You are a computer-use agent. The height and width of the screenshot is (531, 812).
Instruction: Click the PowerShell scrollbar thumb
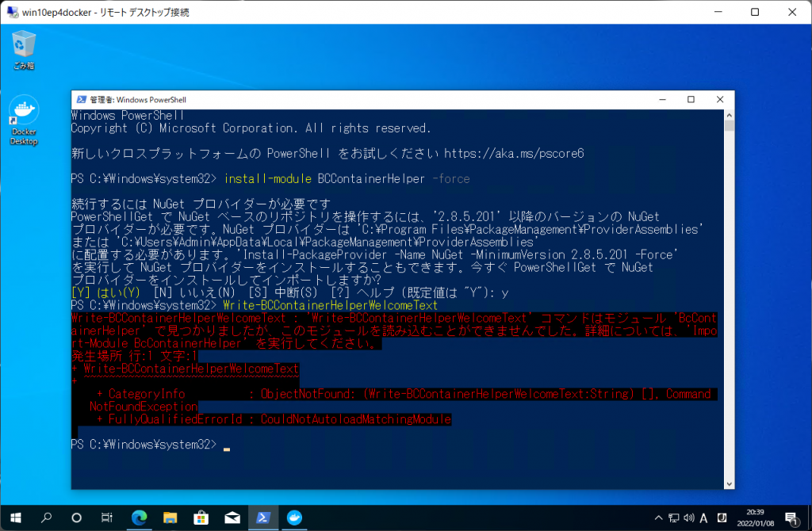[730, 126]
